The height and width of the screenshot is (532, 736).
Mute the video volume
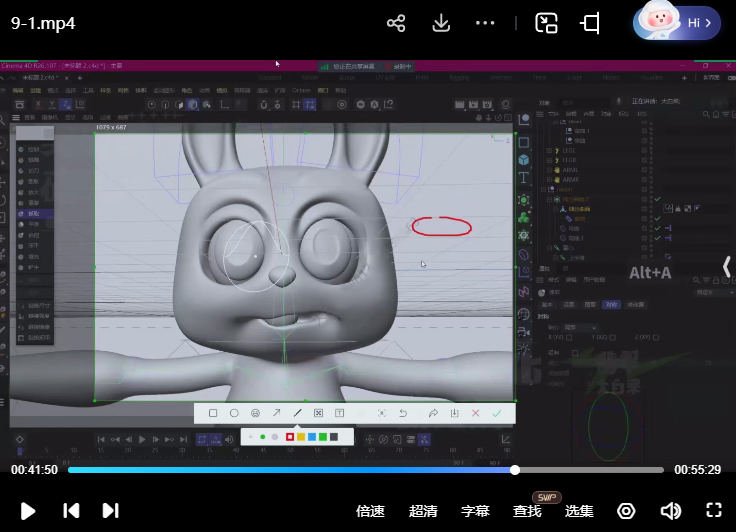tap(670, 511)
